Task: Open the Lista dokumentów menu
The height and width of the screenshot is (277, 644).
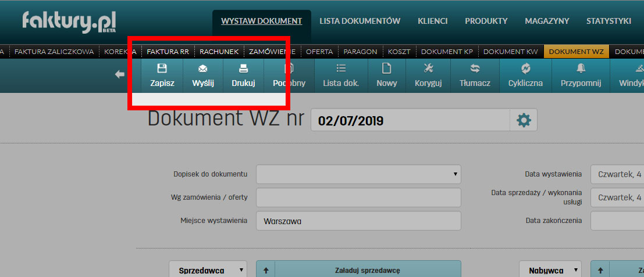Action: (360, 21)
